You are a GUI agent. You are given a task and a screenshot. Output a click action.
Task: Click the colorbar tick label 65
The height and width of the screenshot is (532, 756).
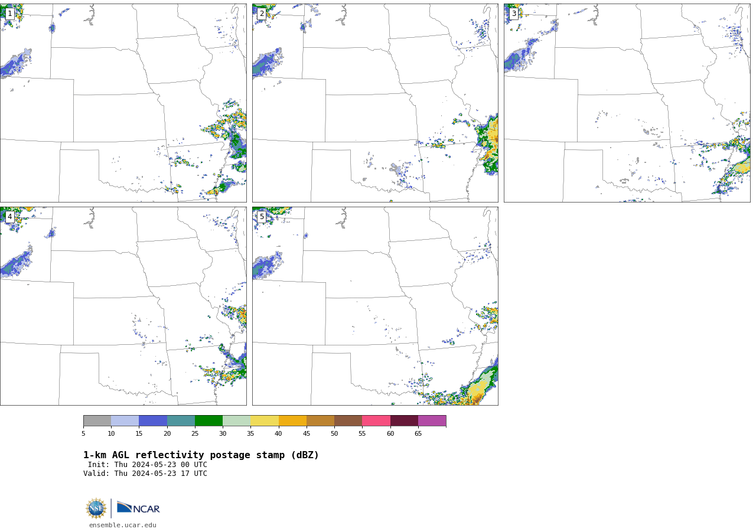tap(418, 434)
